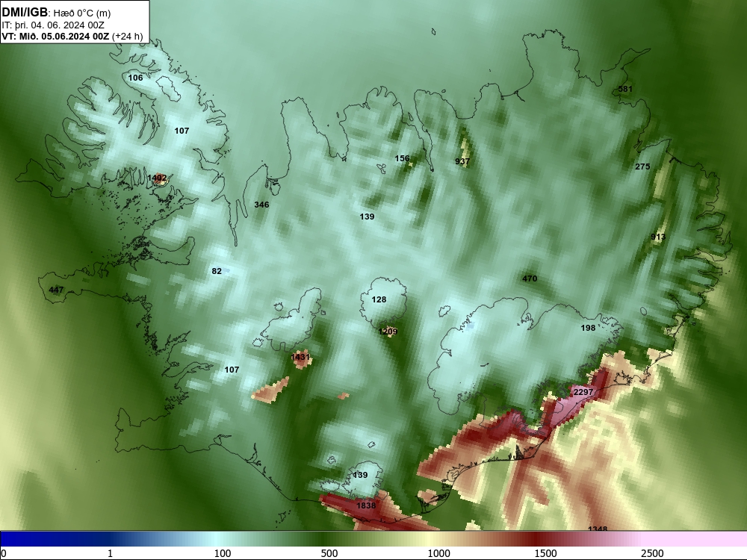Image resolution: width=747 pixels, height=560 pixels.
Task: Click the 2297 peak height value
Action: point(583,392)
